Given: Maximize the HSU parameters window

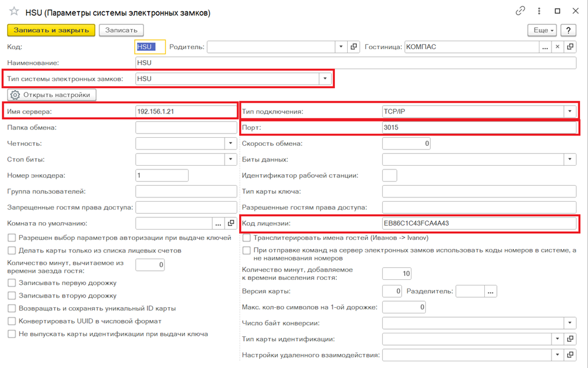Looking at the screenshot, I should (557, 11).
